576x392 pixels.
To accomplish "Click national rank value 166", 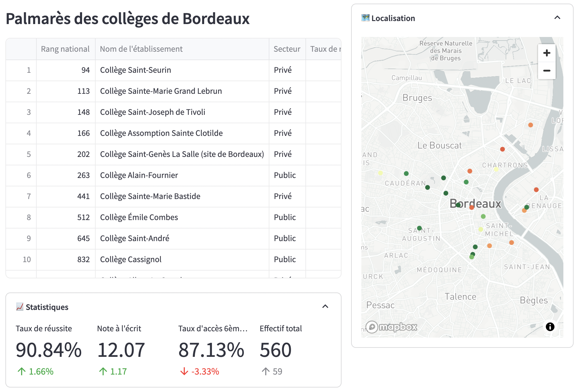I will click(x=66, y=133).
